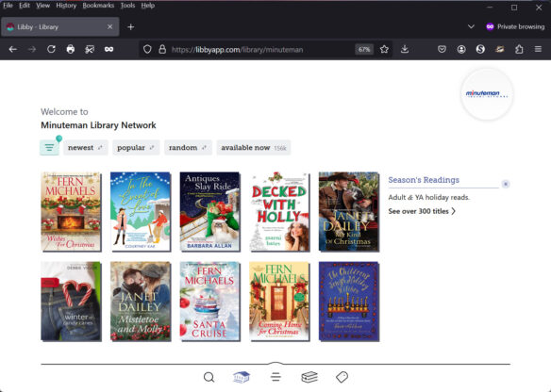This screenshot has height=392, width=551.
Task: Go back with browser back arrow
Action: coord(13,50)
